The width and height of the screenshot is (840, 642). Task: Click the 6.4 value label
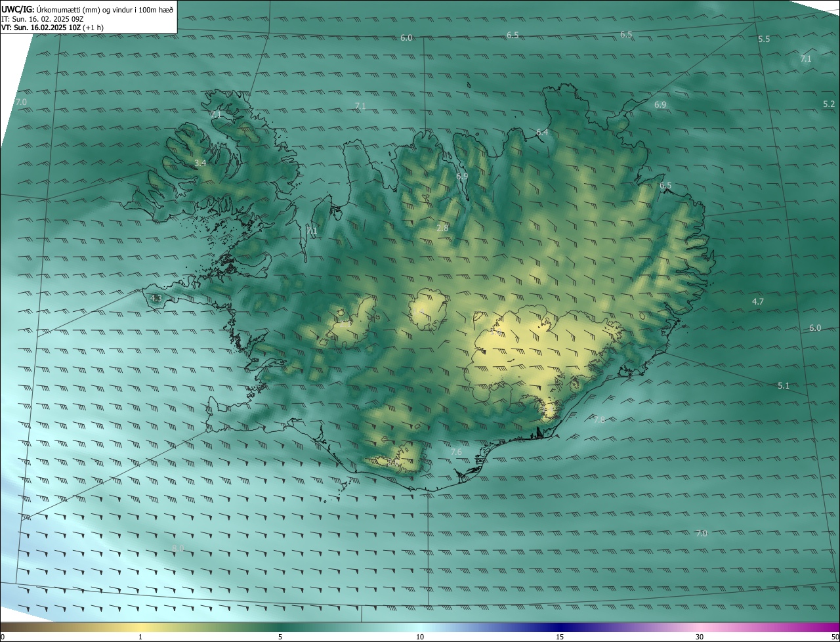tap(542, 133)
